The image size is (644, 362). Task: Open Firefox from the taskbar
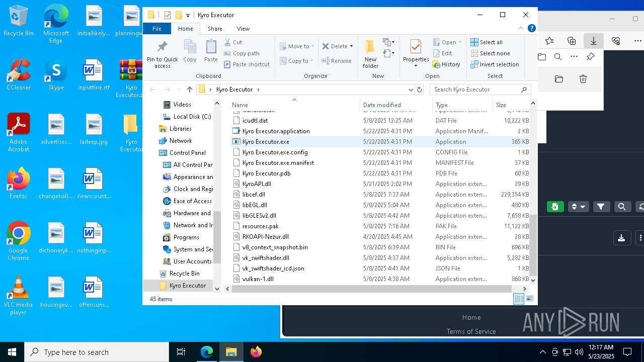(x=256, y=352)
